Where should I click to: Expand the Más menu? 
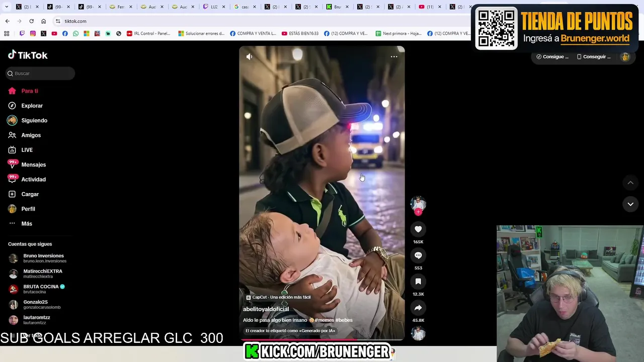pyautogui.click(x=26, y=224)
